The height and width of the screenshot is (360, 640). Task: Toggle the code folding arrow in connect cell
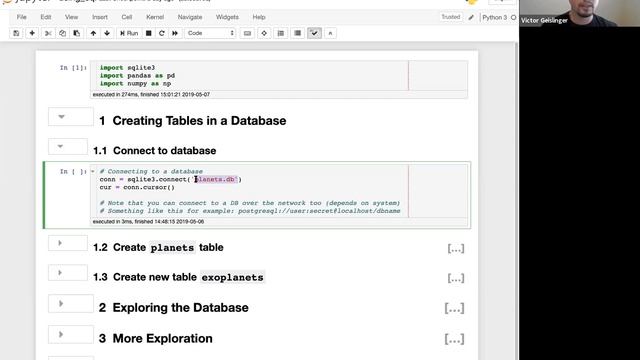coord(93,171)
